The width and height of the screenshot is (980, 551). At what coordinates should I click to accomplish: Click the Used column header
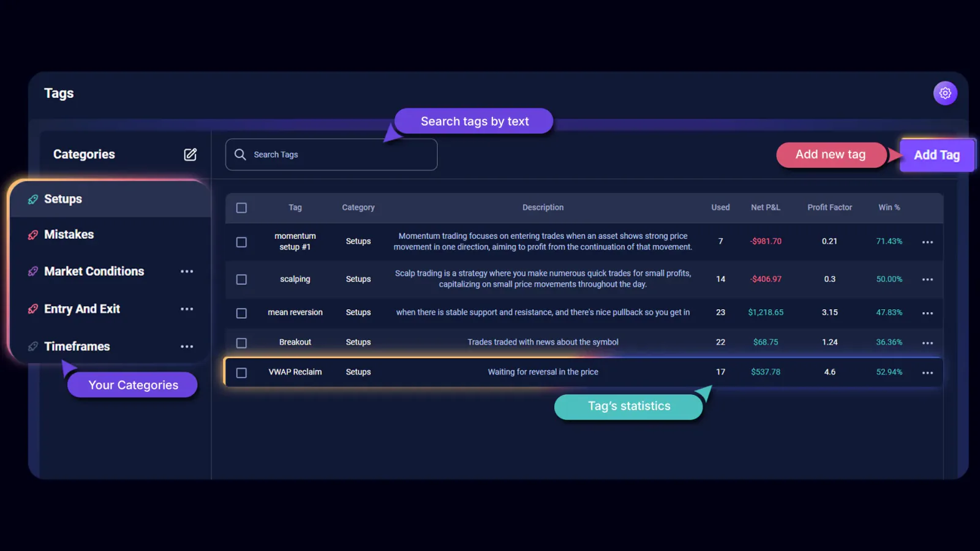point(720,208)
